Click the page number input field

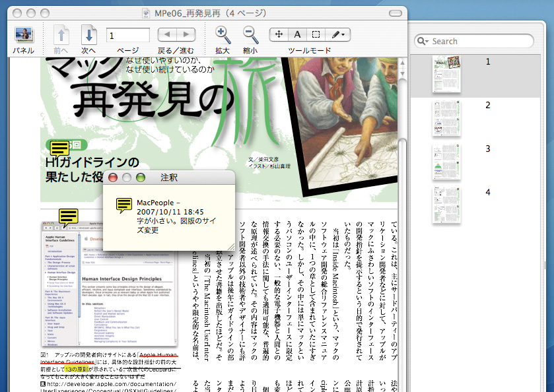(x=127, y=36)
